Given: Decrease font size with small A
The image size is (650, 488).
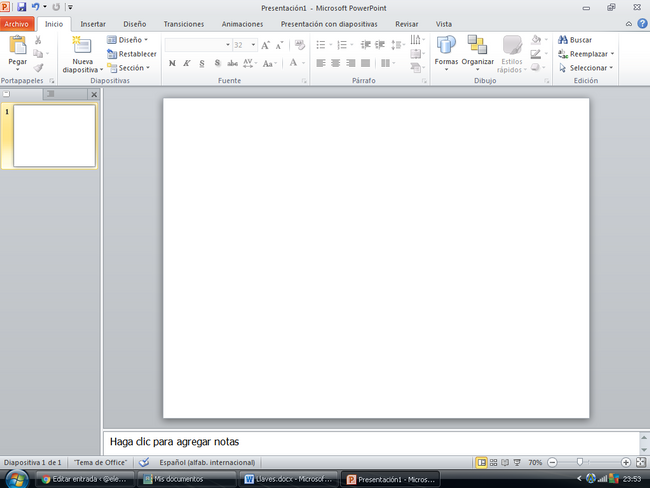Looking at the screenshot, I should [279, 45].
